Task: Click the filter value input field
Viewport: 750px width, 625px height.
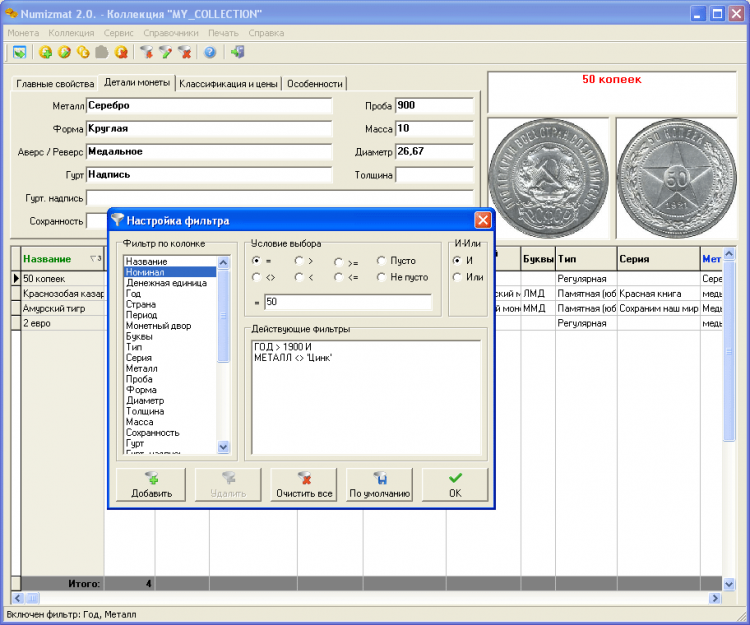Action: [x=347, y=302]
